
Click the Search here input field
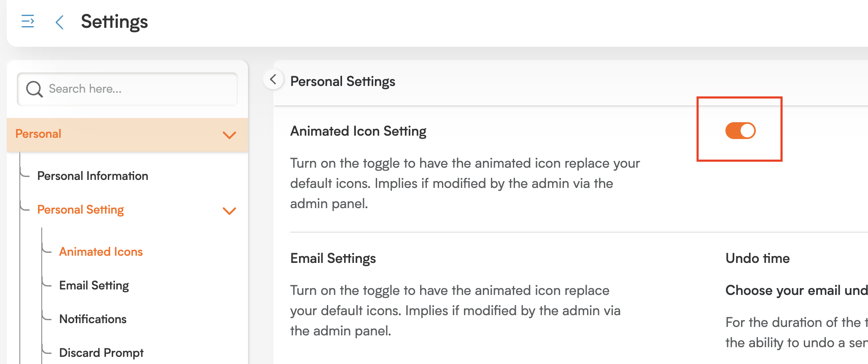point(127,89)
